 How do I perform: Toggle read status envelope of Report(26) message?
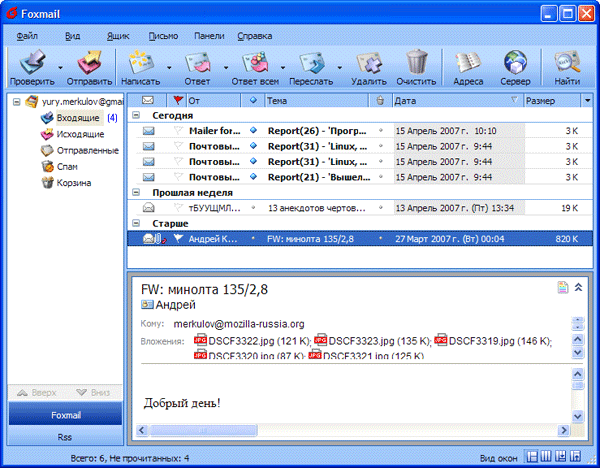[x=148, y=131]
